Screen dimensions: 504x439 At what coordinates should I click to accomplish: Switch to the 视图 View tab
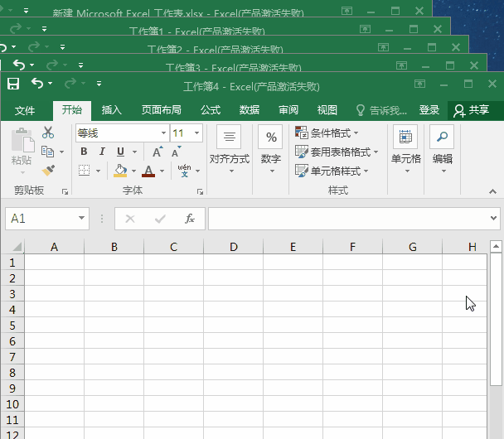[x=327, y=110]
